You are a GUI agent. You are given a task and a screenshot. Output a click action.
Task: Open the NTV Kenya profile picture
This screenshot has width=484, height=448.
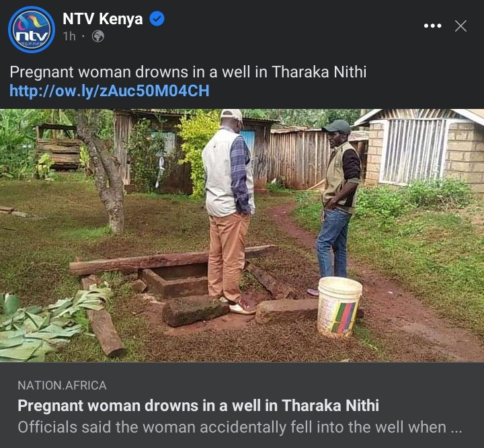pyautogui.click(x=32, y=30)
